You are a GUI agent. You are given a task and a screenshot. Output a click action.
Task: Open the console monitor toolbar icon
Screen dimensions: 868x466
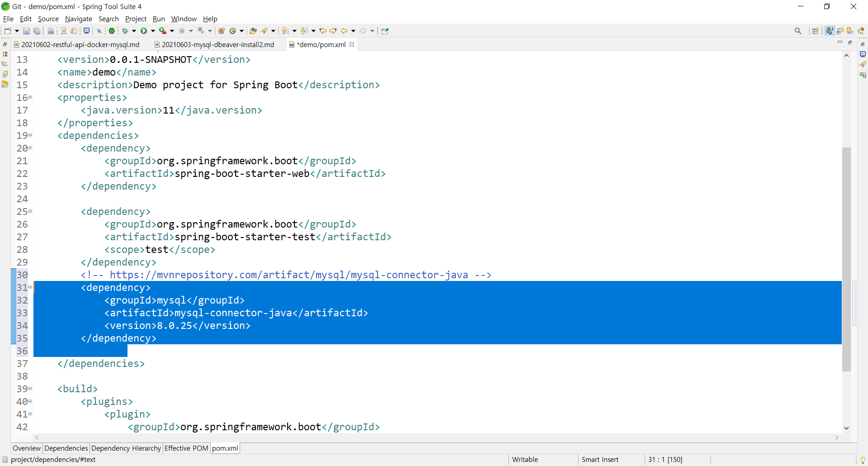(x=86, y=31)
